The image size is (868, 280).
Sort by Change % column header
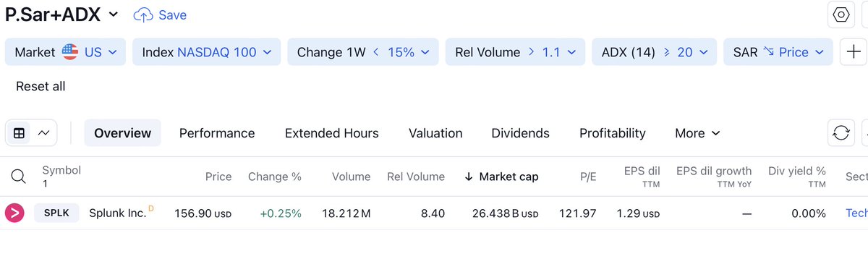(x=275, y=177)
